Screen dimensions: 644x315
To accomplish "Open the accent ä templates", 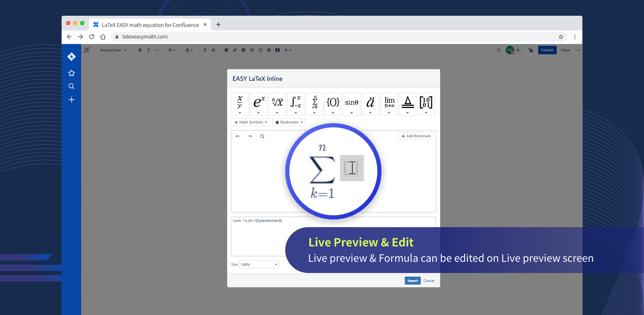I will (370, 104).
